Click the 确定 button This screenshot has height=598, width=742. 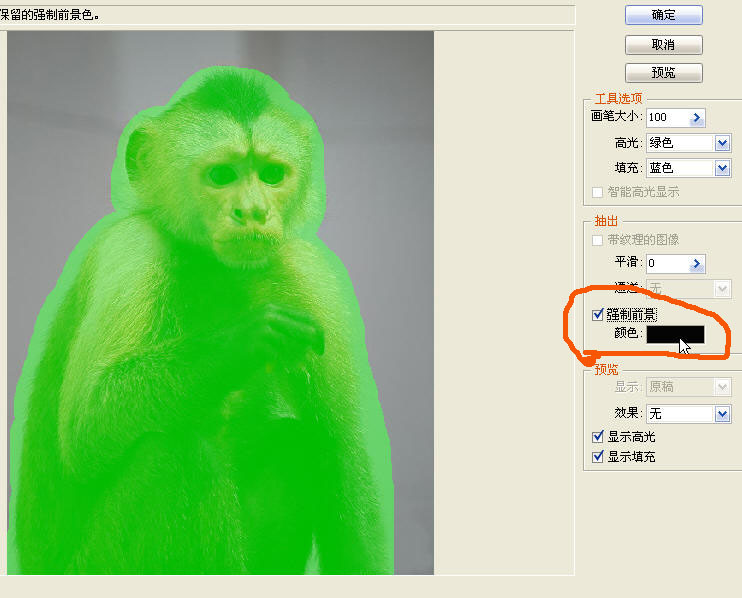click(x=663, y=15)
